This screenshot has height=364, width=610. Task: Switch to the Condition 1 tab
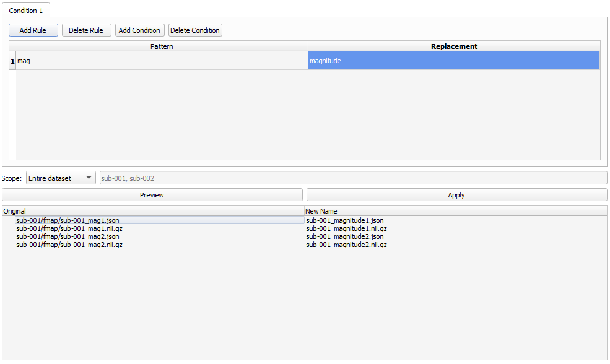tap(26, 11)
